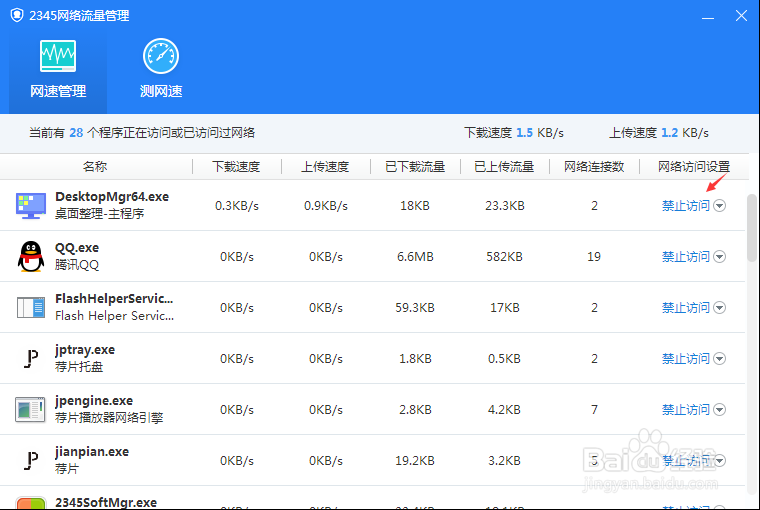The height and width of the screenshot is (510, 760).
Task: Click the FlashHelperService program icon
Action: [31, 307]
